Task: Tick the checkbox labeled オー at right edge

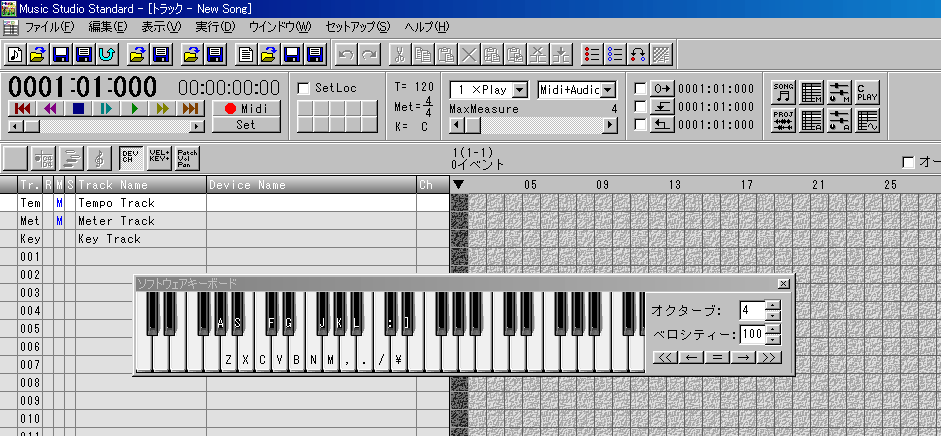Action: [909, 162]
